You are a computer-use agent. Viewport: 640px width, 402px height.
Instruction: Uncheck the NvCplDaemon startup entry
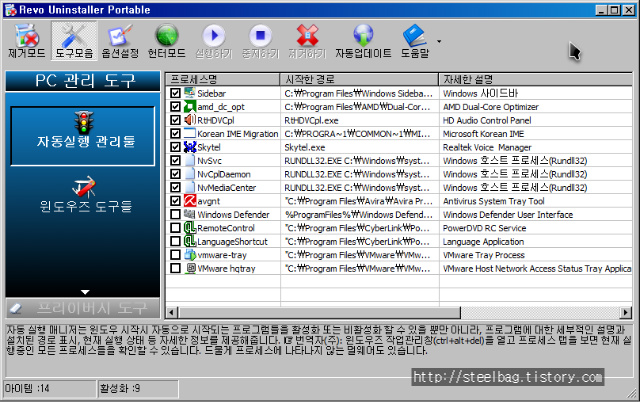(176, 174)
